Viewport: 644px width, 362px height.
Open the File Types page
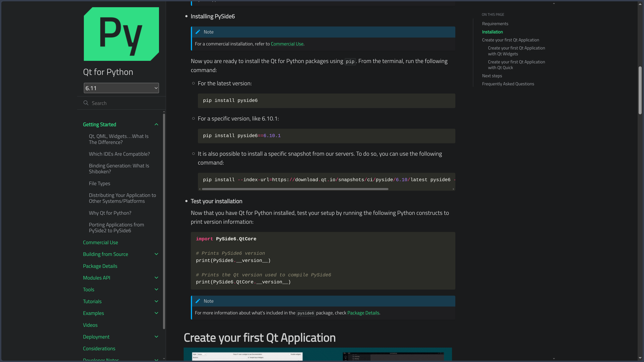[99, 183]
